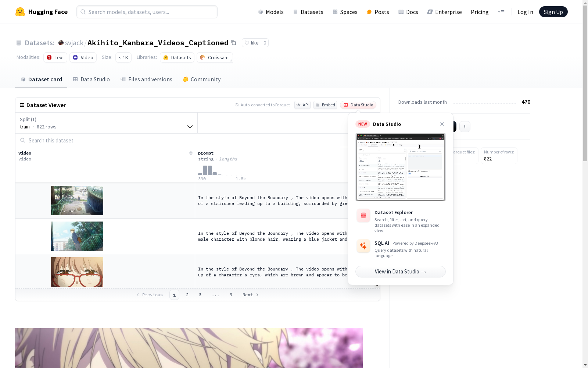Sort the video column
Screen dimensions: 588x368
coord(191,153)
